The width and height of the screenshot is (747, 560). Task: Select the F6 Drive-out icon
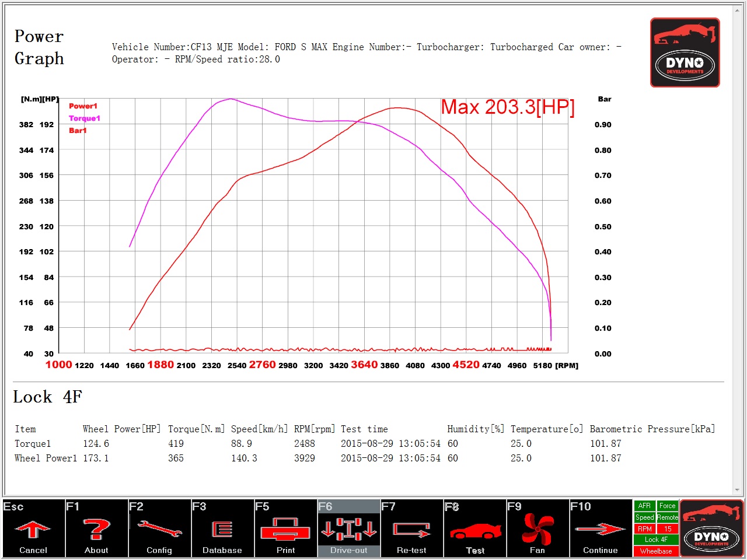point(349,529)
